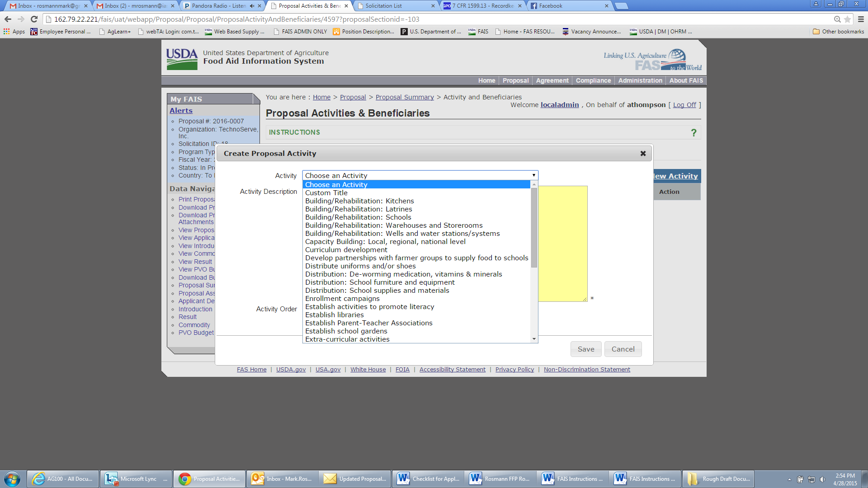This screenshot has width=868, height=488.
Task: Click the USDA logo
Action: coord(182,59)
